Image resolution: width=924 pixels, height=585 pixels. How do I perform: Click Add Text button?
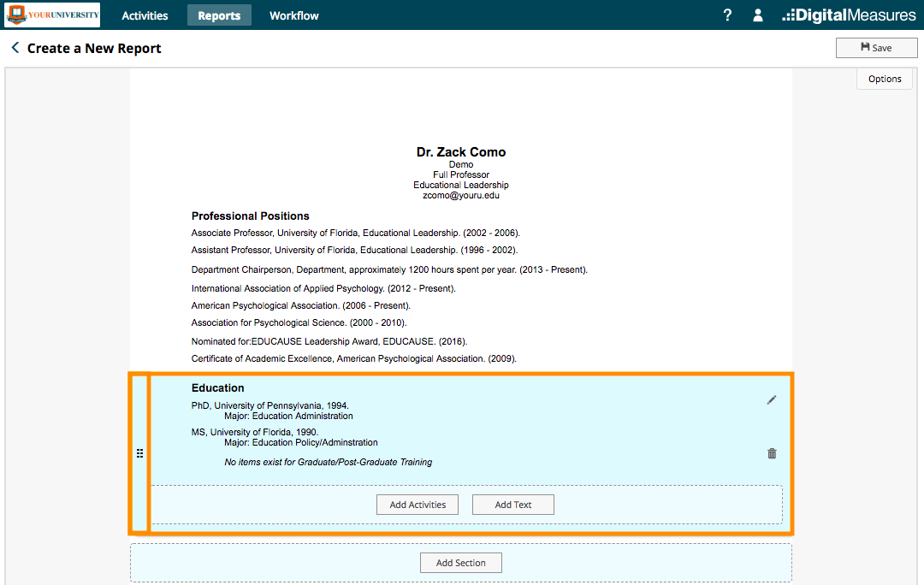click(x=512, y=505)
